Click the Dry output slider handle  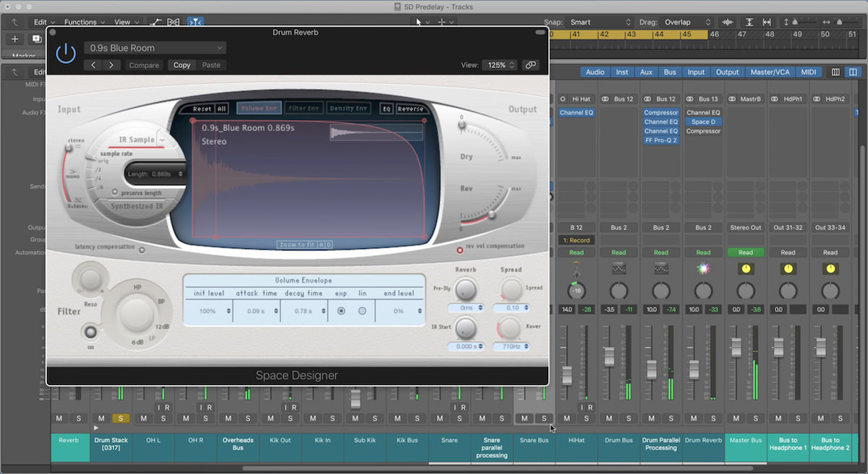461,125
